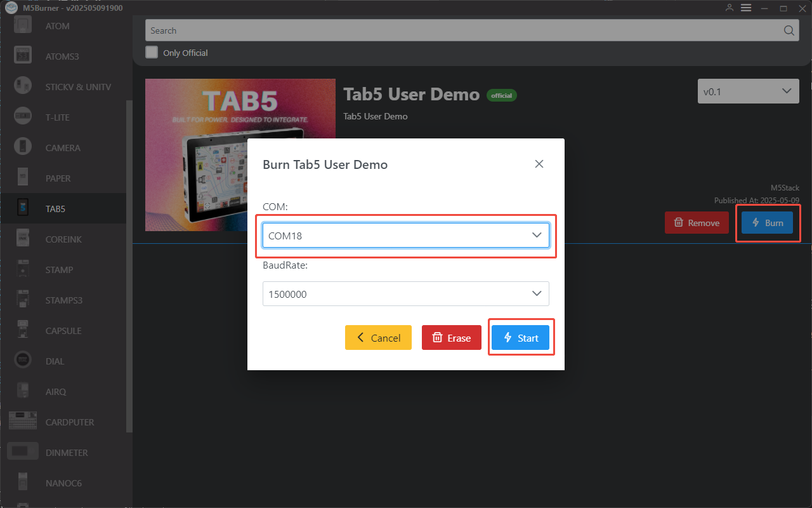Click the TAB5 firmware cover thumbnail

(240, 155)
